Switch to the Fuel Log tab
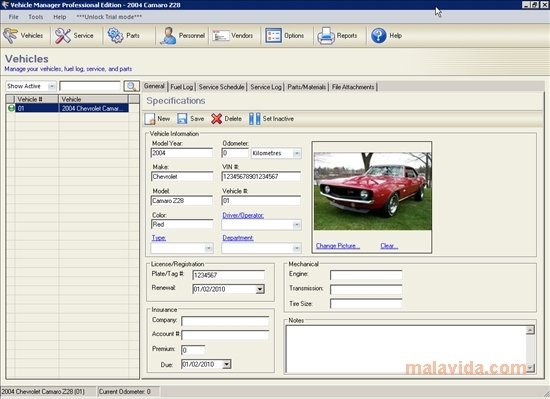Image resolution: width=550 pixels, height=399 pixels. pos(182,87)
